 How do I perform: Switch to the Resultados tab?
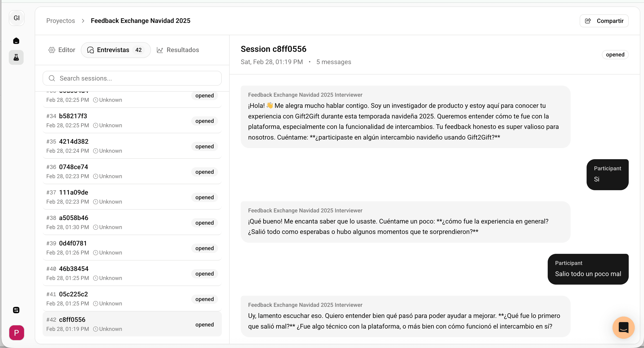(x=178, y=50)
